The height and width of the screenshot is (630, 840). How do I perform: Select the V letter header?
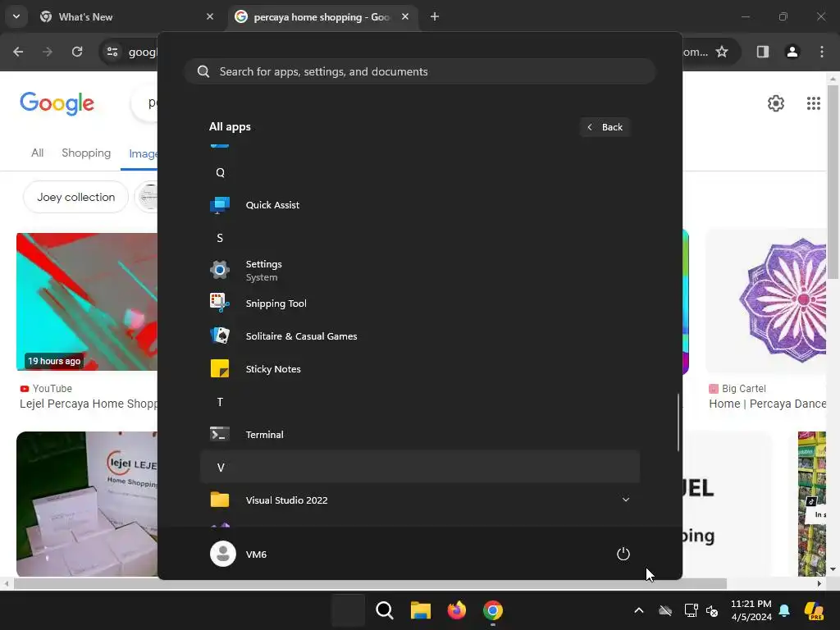coord(420,467)
